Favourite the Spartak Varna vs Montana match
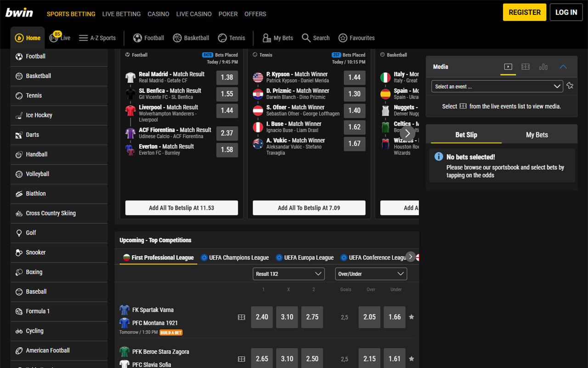 point(412,317)
